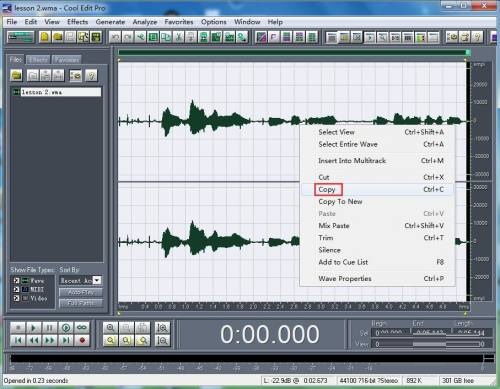The height and width of the screenshot is (389, 500).
Task: Click Zoom In Horizontally magnifier icon
Action: point(110,328)
